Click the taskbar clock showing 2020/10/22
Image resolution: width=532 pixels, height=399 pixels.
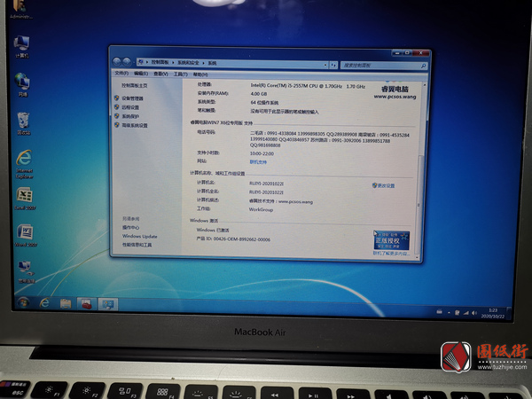(x=493, y=314)
